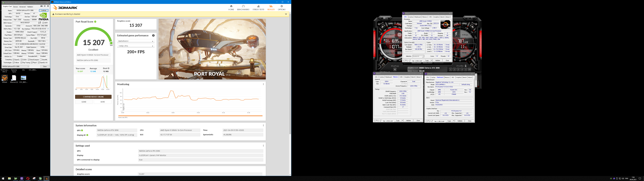Open the notification center in the taskbar
The height and width of the screenshot is (181, 644).
click(x=640, y=178)
